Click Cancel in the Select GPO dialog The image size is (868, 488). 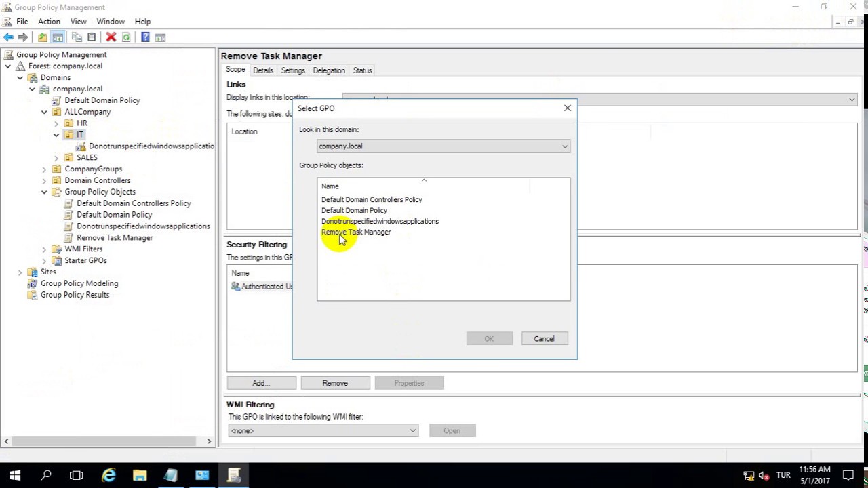[x=544, y=339]
